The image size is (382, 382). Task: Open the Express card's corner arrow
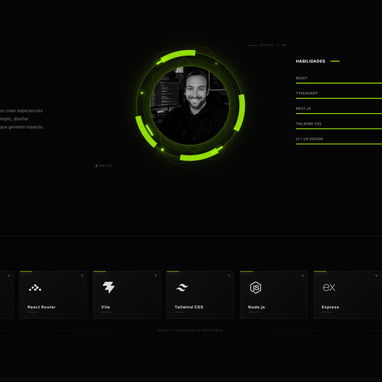pos(376,276)
